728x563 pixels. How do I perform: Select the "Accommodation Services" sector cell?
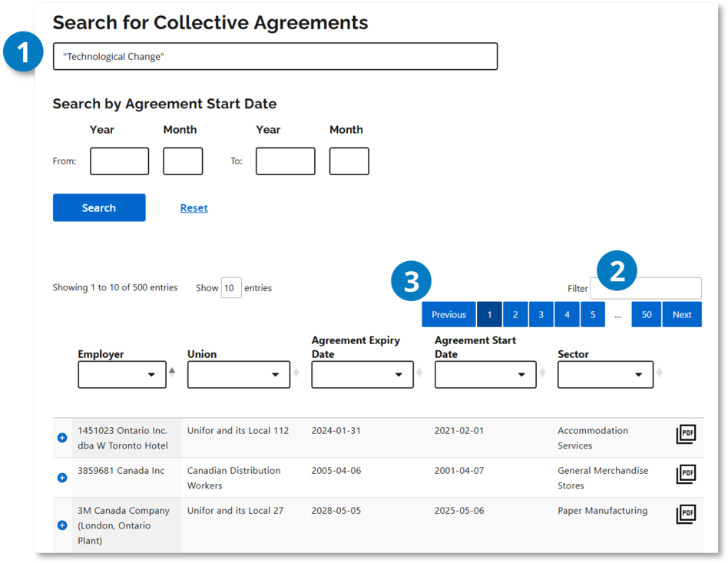pyautogui.click(x=593, y=438)
